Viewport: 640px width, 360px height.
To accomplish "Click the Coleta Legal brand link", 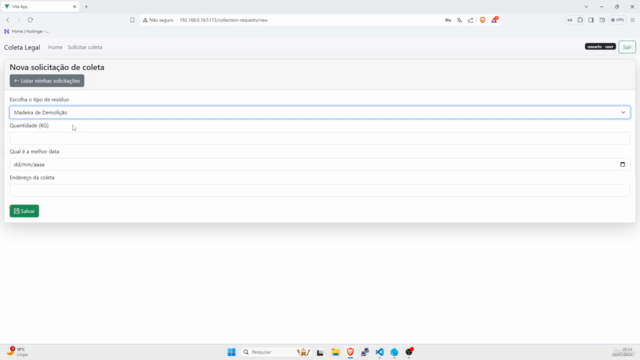I will tap(22, 47).
